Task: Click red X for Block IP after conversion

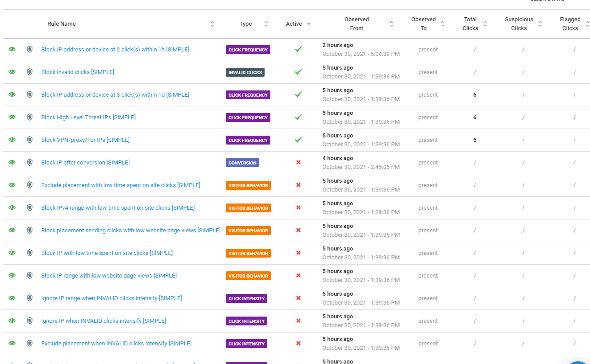Action: (x=298, y=162)
